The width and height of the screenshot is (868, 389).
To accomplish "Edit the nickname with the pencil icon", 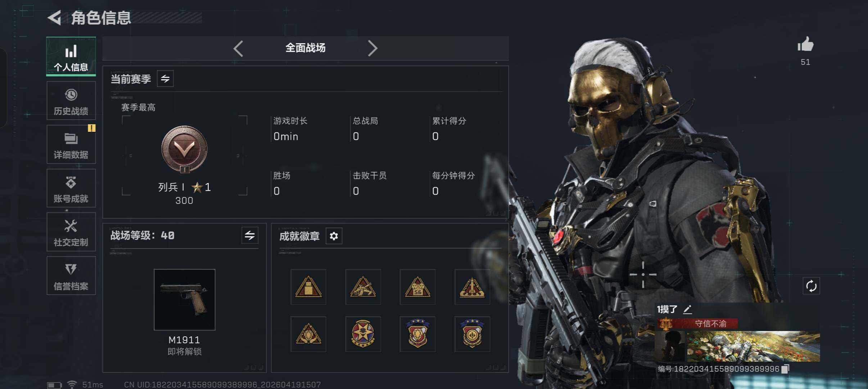I will (687, 309).
